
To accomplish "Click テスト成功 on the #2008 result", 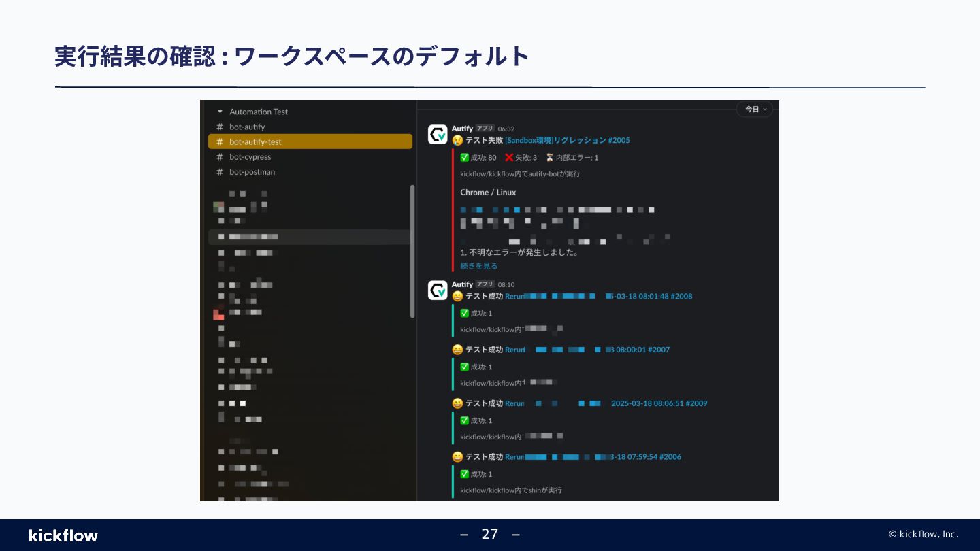I will tap(484, 296).
